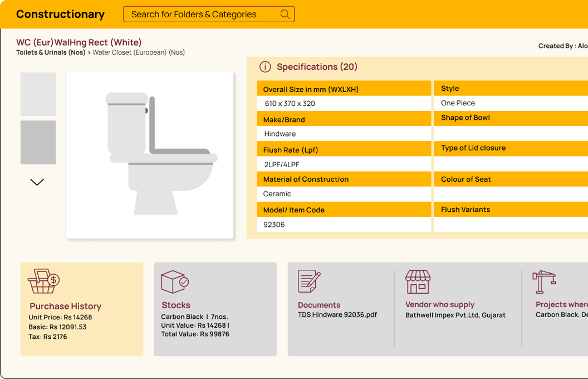This screenshot has width=588, height=379.
Task: Click the Shape of Bowl header
Action: tap(511, 118)
